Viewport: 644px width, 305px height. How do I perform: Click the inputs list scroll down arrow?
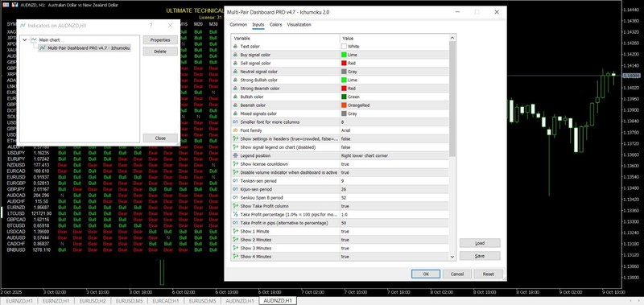[452, 257]
